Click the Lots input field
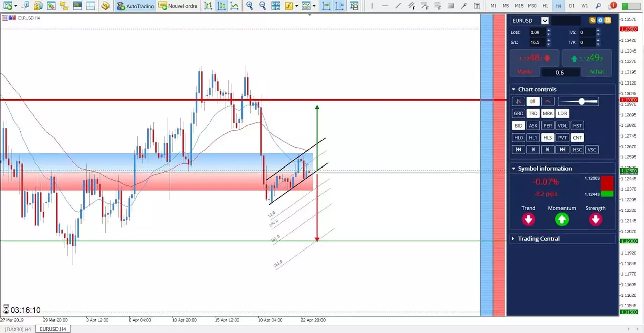 [538, 32]
